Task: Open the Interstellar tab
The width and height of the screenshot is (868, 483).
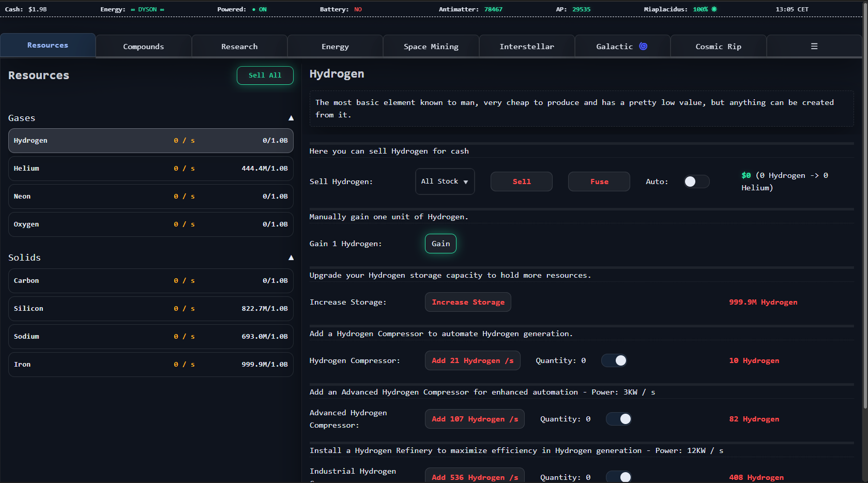Action: 527,46
